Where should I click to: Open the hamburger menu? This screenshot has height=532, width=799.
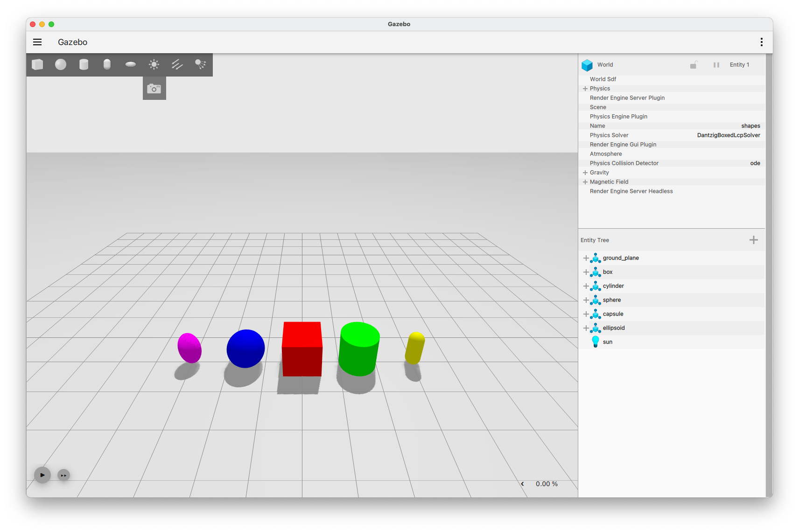coord(37,42)
